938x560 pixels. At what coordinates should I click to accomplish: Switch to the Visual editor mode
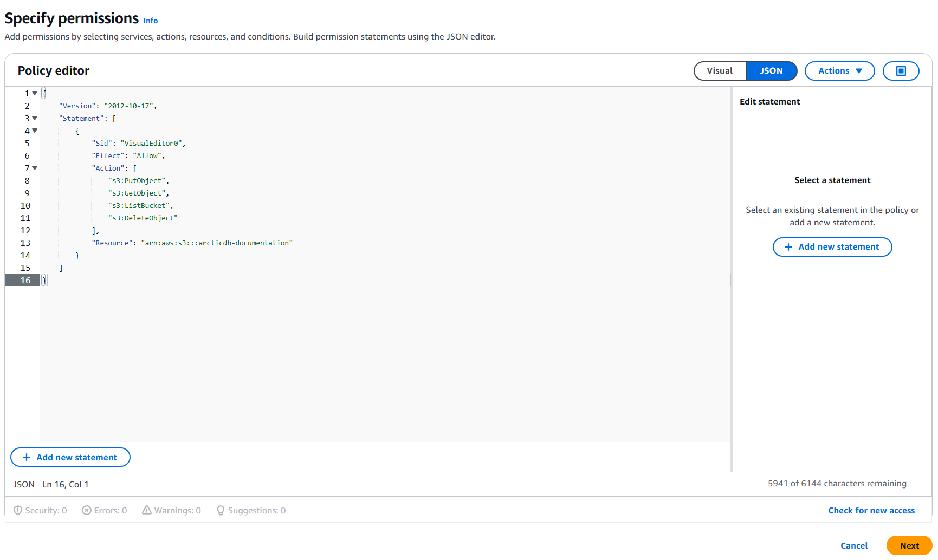click(720, 71)
